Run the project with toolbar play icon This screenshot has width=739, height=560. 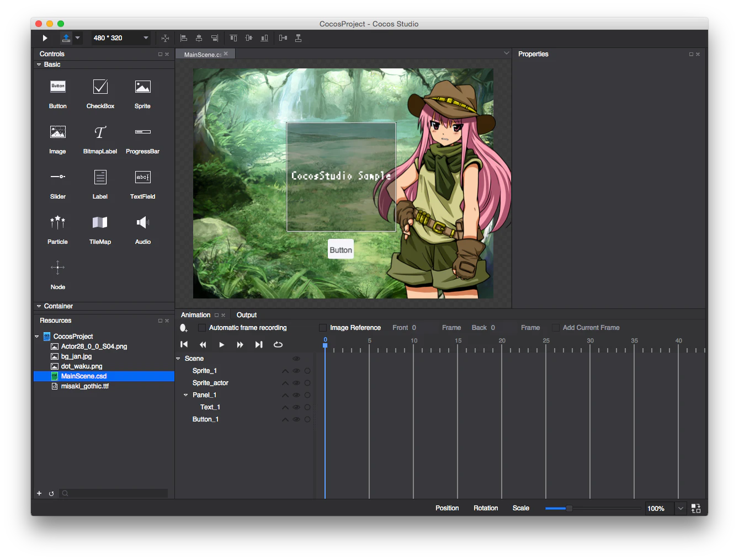tap(45, 38)
